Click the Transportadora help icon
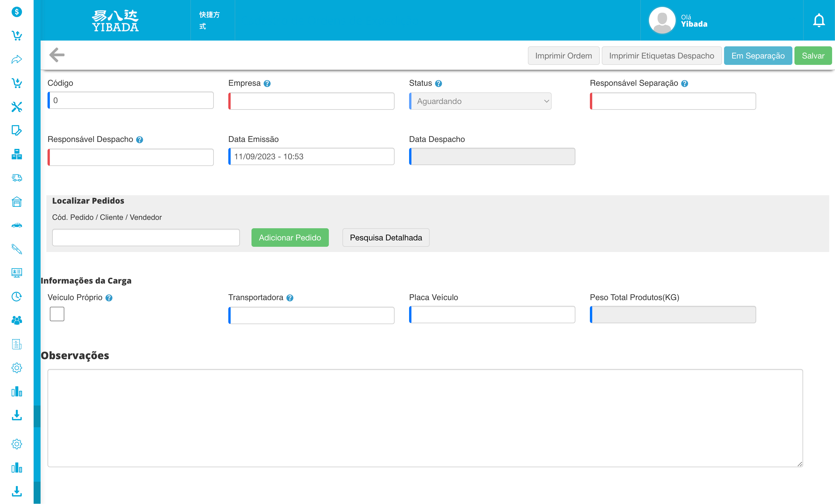Screen dimensions: 835x504 pyautogui.click(x=290, y=298)
